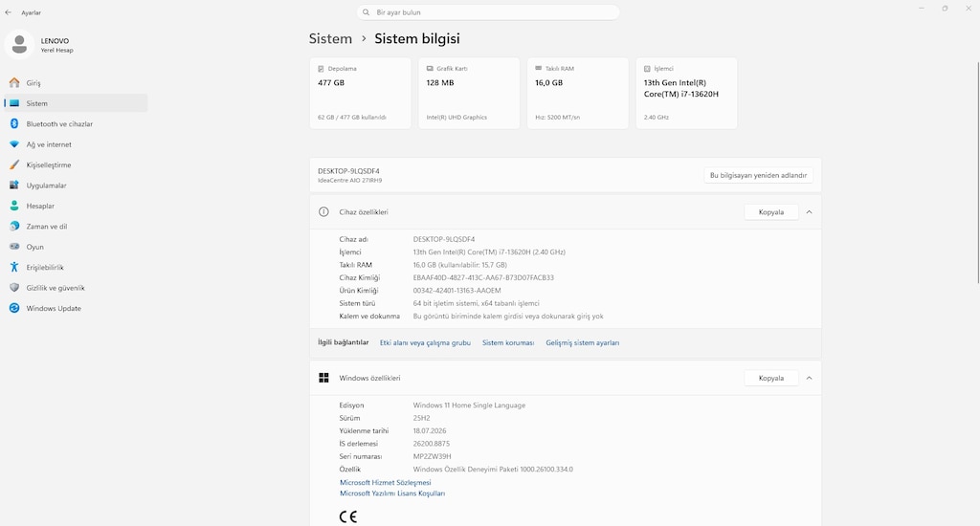Copy device specs with Kopyala button
This screenshot has height=526, width=980.
(x=771, y=212)
